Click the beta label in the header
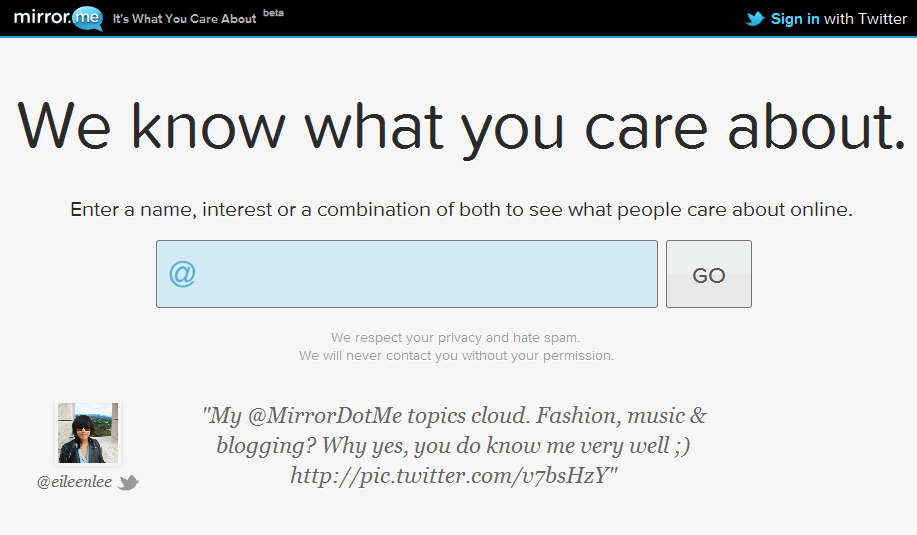The image size is (917, 535). (x=273, y=13)
